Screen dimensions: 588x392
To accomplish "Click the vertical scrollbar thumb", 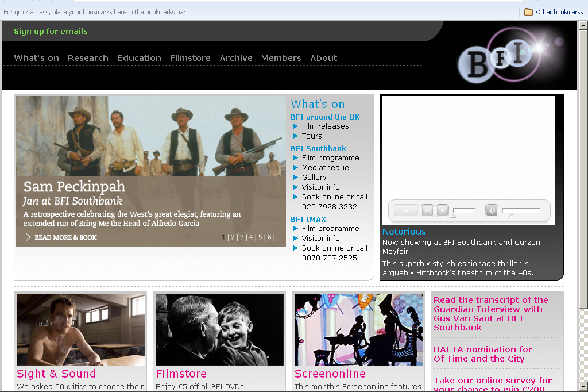I will click(x=583, y=170).
